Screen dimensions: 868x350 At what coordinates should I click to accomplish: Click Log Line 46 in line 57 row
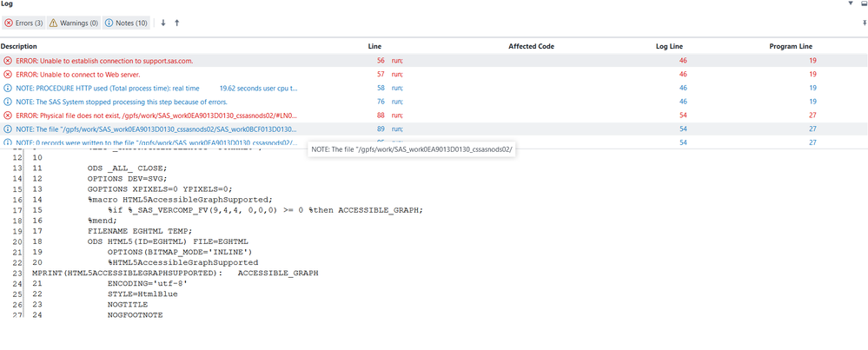pos(683,74)
